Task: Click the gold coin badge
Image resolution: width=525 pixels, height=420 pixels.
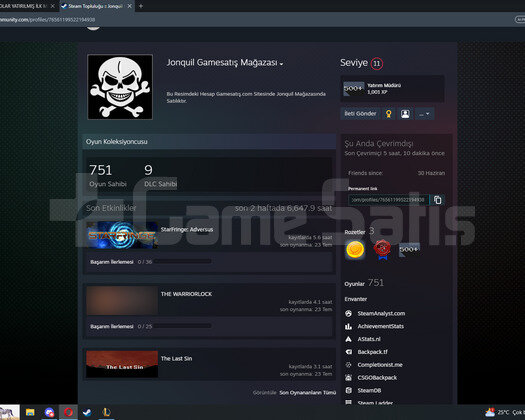Action: tap(355, 250)
